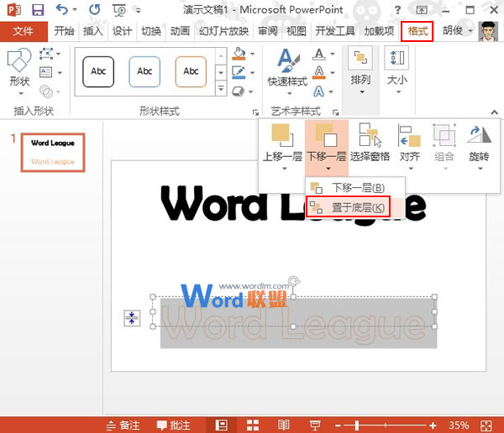
Task: Click the rotation handle of selected textbox
Action: tap(293, 281)
